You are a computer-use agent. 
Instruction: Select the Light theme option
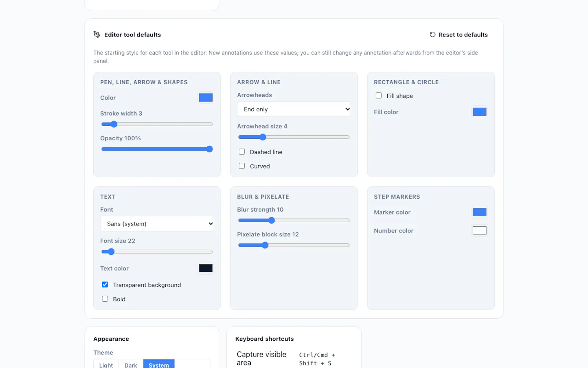pos(106,365)
